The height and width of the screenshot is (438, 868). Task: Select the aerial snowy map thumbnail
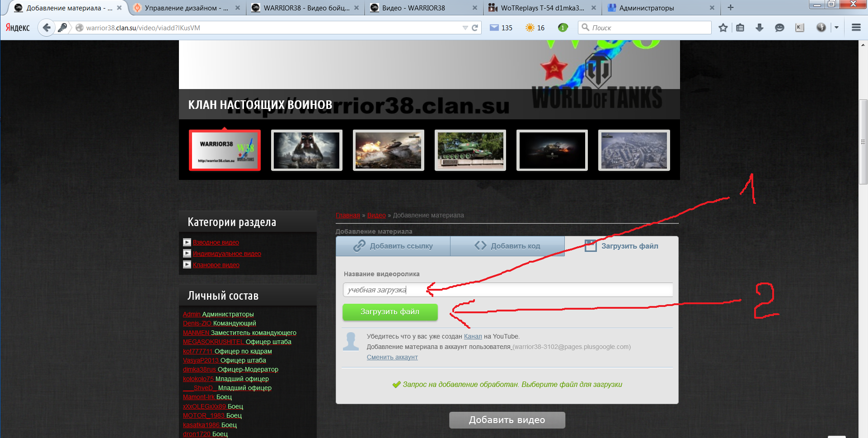click(x=634, y=150)
